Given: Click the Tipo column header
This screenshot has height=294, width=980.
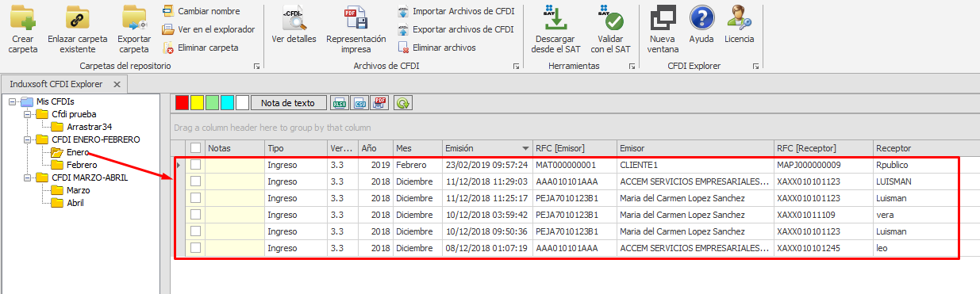Looking at the screenshot, I should 295,148.
